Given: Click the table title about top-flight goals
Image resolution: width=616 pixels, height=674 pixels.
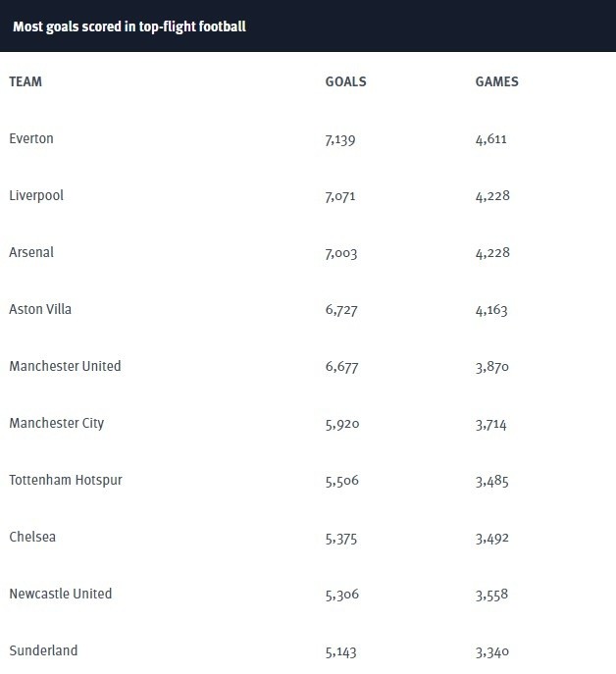Looking at the screenshot, I should pos(129,26).
